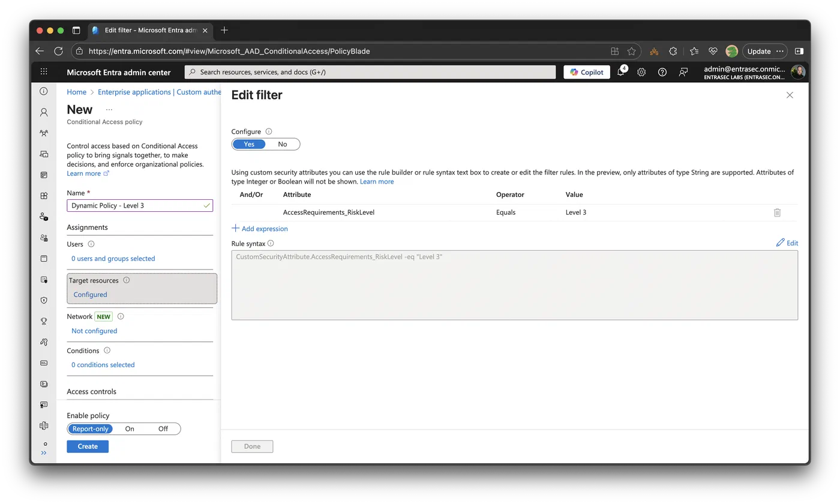
Task: Click the info icon beside Configure
Action: [269, 131]
